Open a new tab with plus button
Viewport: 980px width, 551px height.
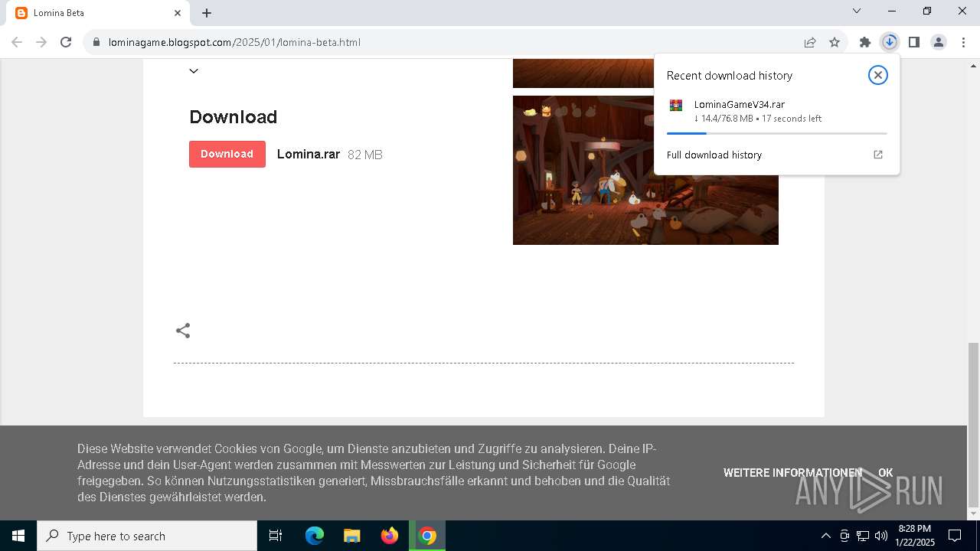[207, 13]
